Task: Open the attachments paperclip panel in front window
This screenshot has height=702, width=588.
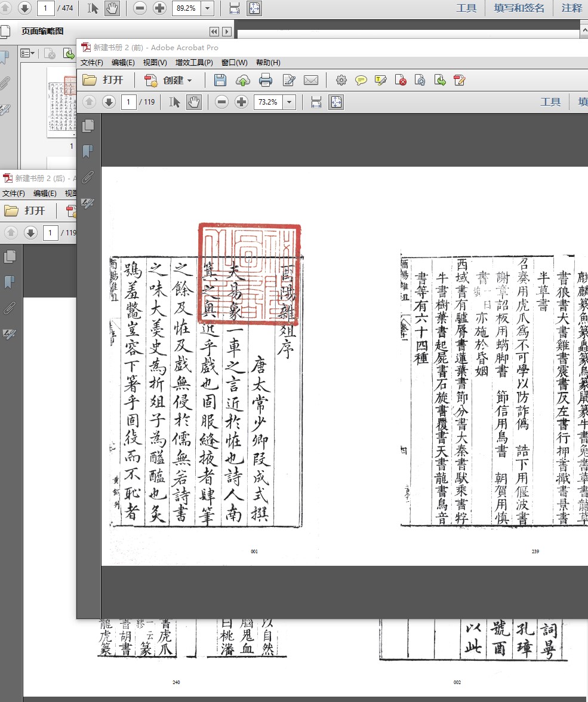Action: pyautogui.click(x=88, y=177)
